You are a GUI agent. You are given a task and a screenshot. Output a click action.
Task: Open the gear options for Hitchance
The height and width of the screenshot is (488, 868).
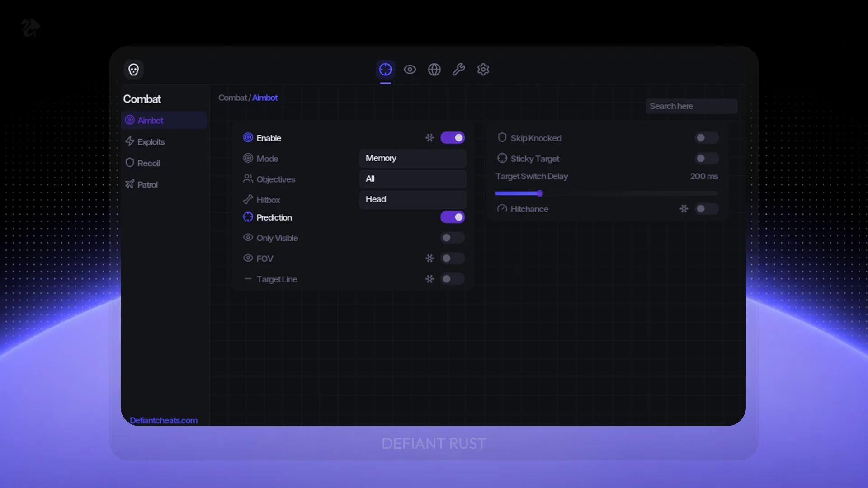click(x=684, y=209)
